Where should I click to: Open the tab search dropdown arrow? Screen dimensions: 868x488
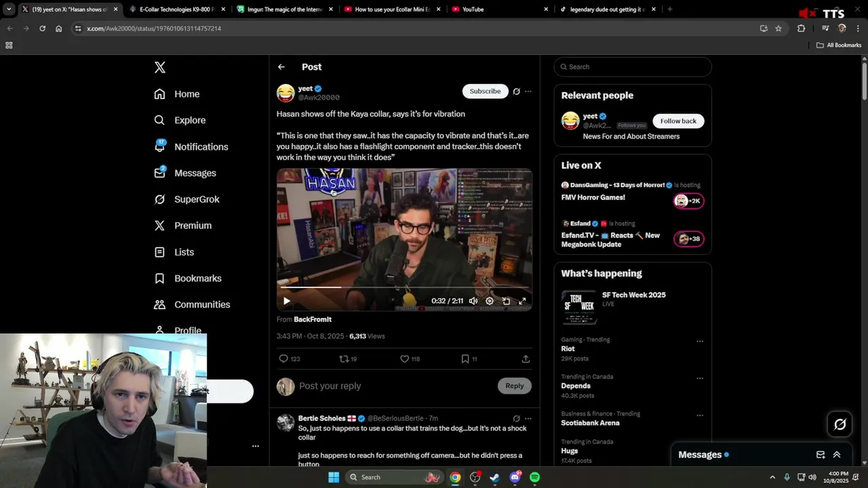9,9
